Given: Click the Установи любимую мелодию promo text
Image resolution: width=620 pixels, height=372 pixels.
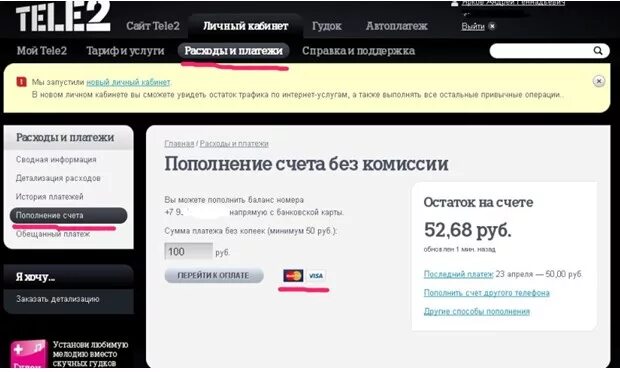Looking at the screenshot, I should pyautogui.click(x=91, y=354).
